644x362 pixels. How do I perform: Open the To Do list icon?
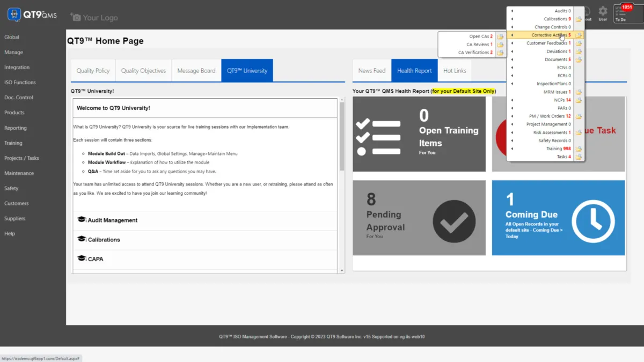[x=627, y=13]
